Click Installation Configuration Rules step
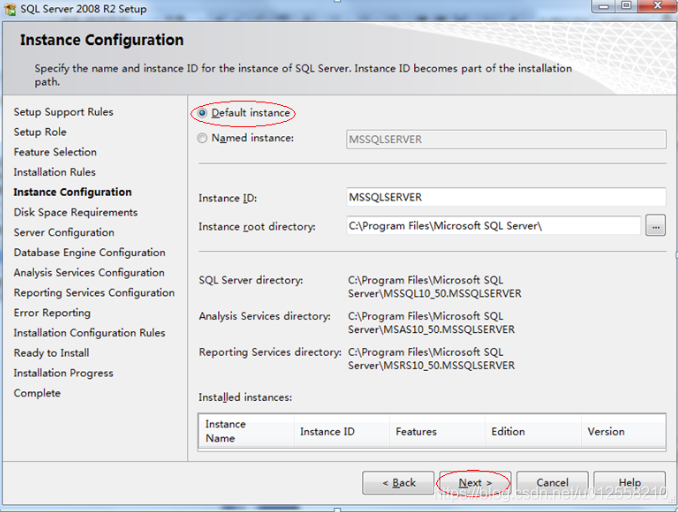The image size is (678, 512). 90,333
